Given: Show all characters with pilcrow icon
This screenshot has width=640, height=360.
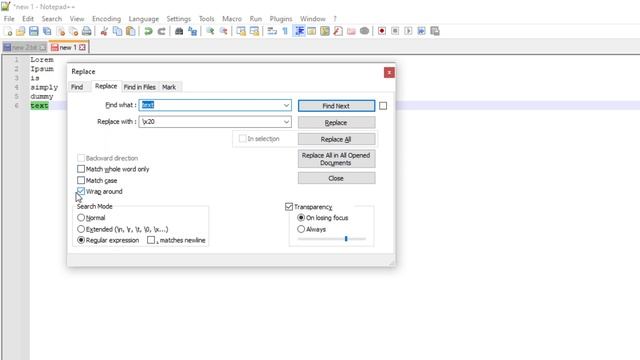Looking at the screenshot, I should coord(285,31).
